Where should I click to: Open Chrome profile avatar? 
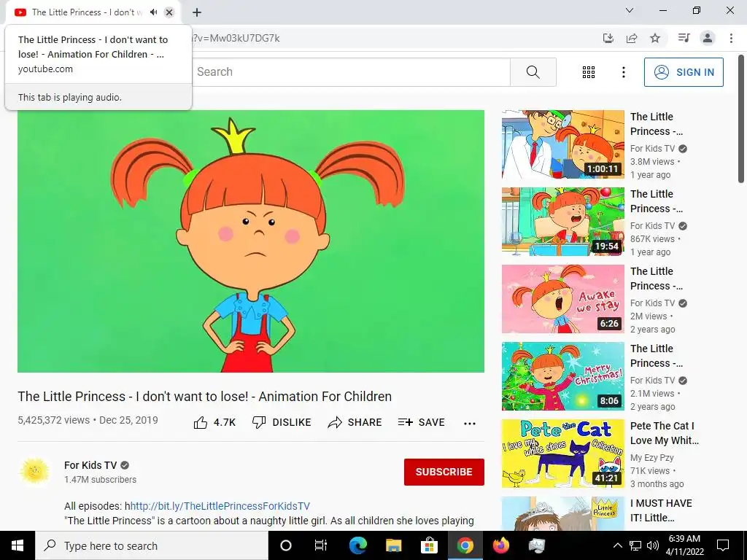coord(708,38)
